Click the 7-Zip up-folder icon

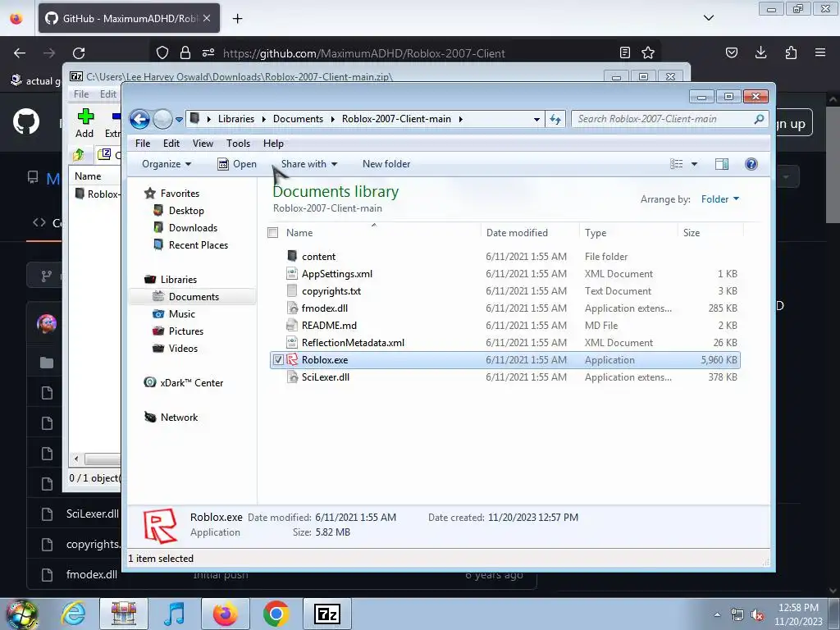[x=79, y=155]
